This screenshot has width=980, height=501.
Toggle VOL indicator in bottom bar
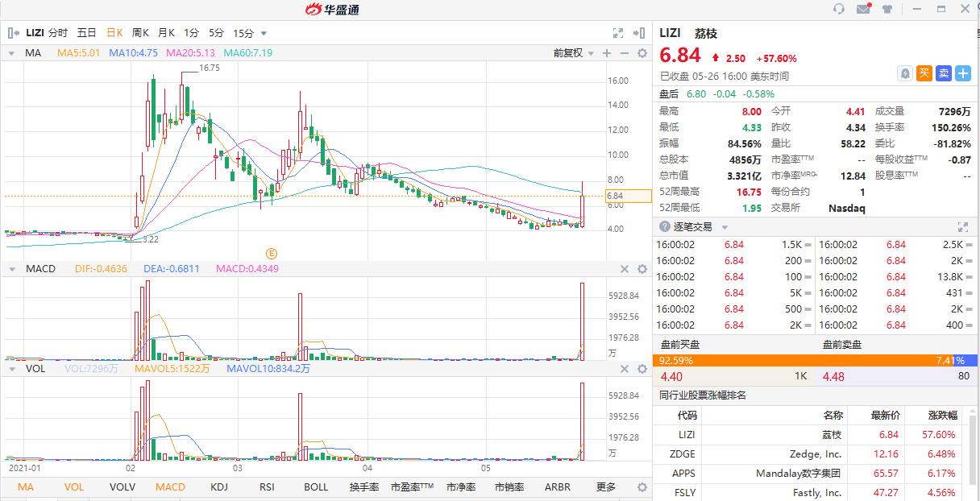tap(74, 487)
